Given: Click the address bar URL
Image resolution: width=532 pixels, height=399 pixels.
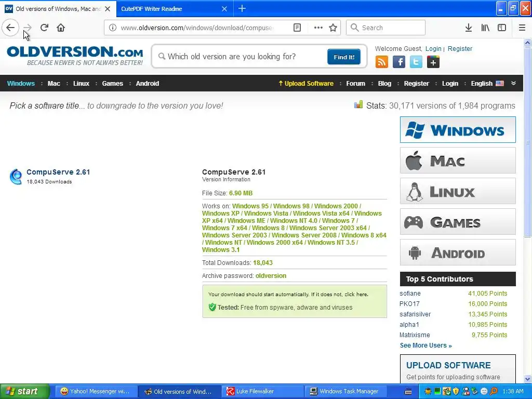Looking at the screenshot, I should [197, 28].
